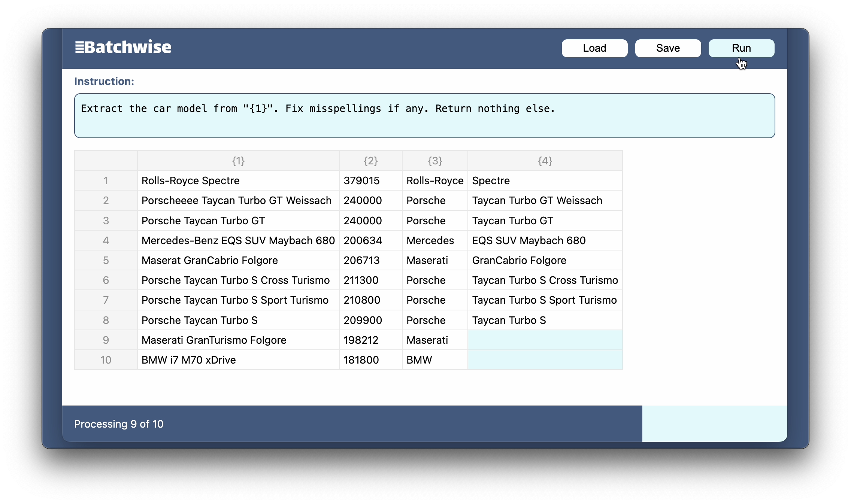Select the empty {4} cell in row 9
Image resolution: width=851 pixels, height=504 pixels.
[x=545, y=340]
